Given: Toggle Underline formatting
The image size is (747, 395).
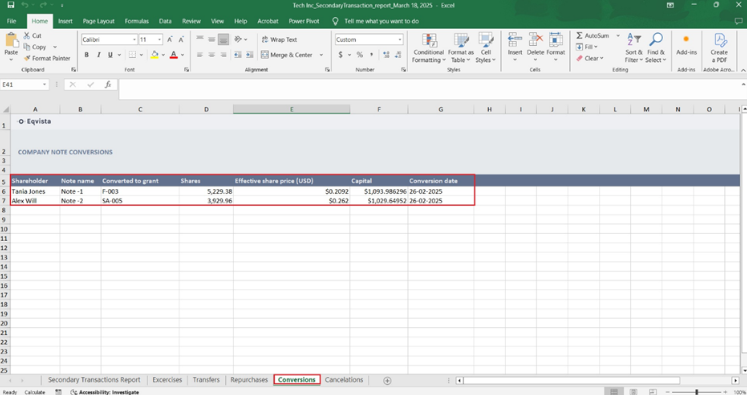Looking at the screenshot, I should [110, 55].
